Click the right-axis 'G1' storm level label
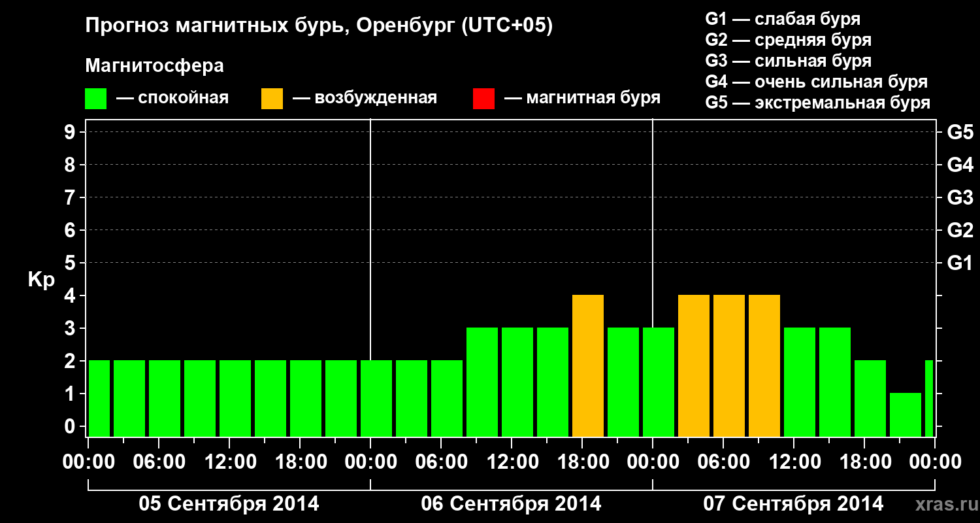980x523 pixels. pyautogui.click(x=960, y=263)
